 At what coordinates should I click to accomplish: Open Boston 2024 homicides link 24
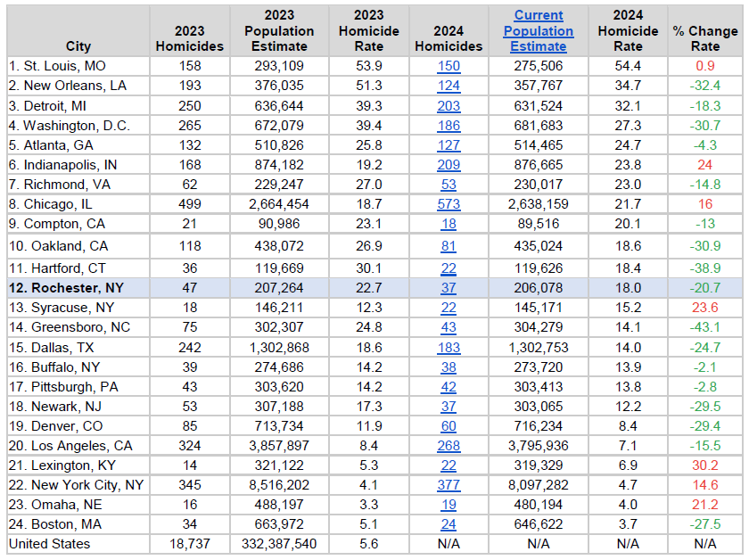tap(449, 524)
